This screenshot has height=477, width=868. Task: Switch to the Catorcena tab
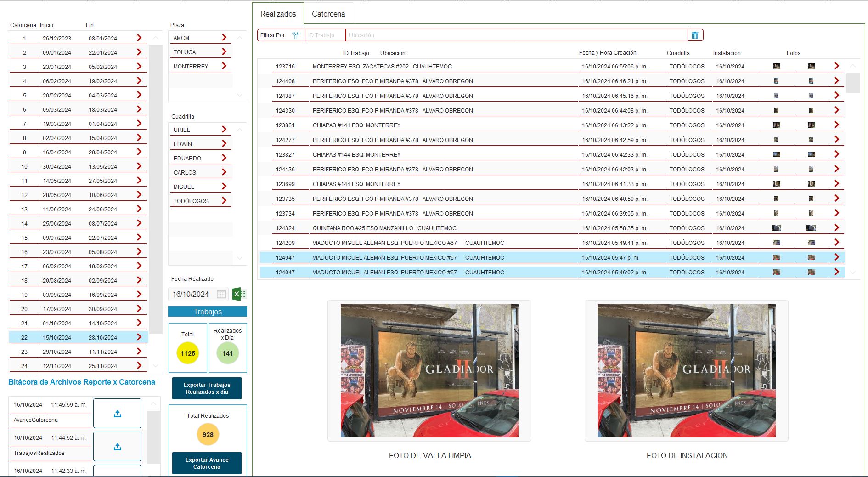(x=328, y=14)
